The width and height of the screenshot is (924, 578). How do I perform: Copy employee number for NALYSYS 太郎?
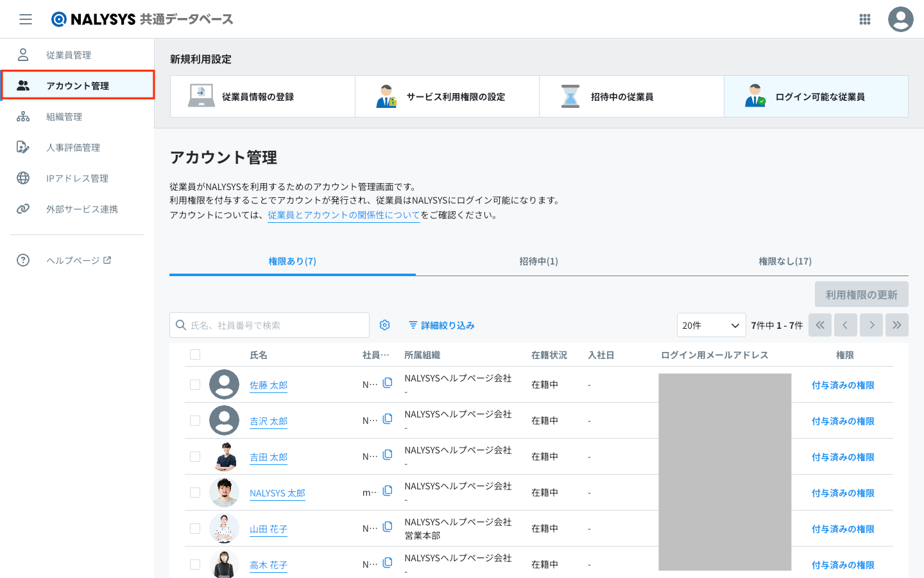point(388,491)
